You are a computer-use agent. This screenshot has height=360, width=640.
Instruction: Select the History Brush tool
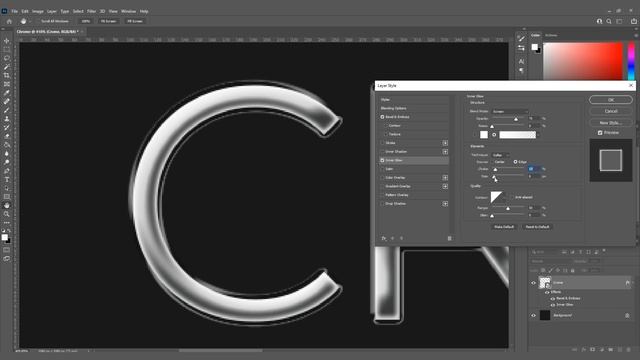coord(7,127)
